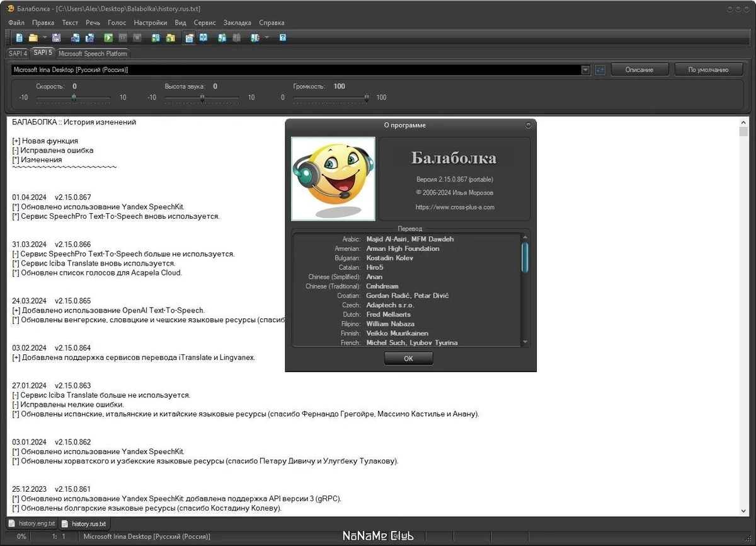
Task: Click translators list scroll down arrow
Action: coord(525,342)
